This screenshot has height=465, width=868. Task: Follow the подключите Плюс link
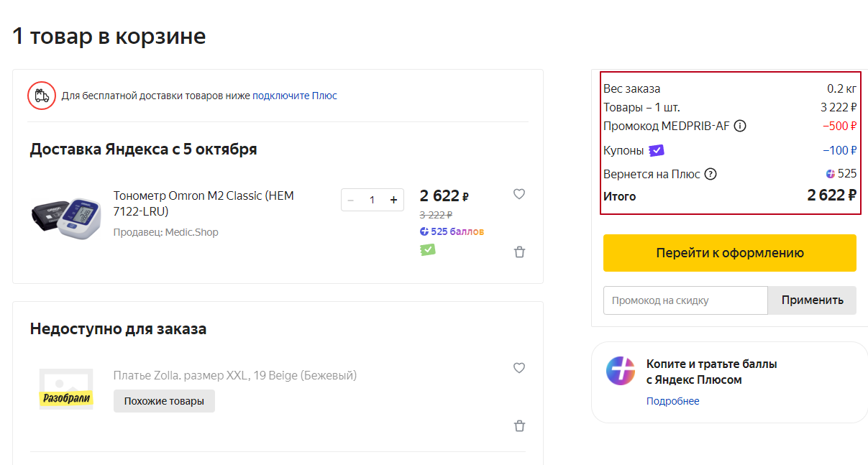pyautogui.click(x=294, y=96)
